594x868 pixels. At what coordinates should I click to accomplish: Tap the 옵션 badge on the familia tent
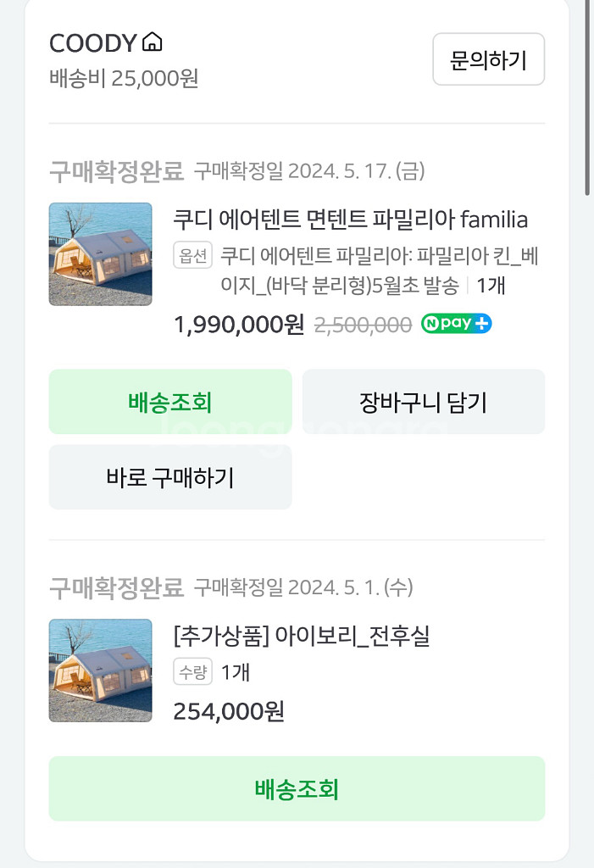point(192,256)
